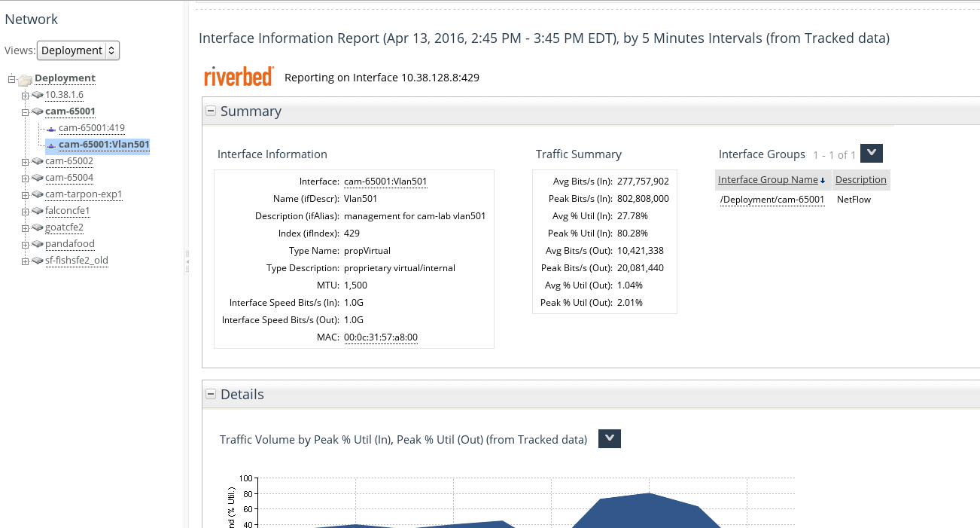The image size is (980, 528).
Task: Select goatcfe2 in the tree
Action: pyautogui.click(x=64, y=227)
